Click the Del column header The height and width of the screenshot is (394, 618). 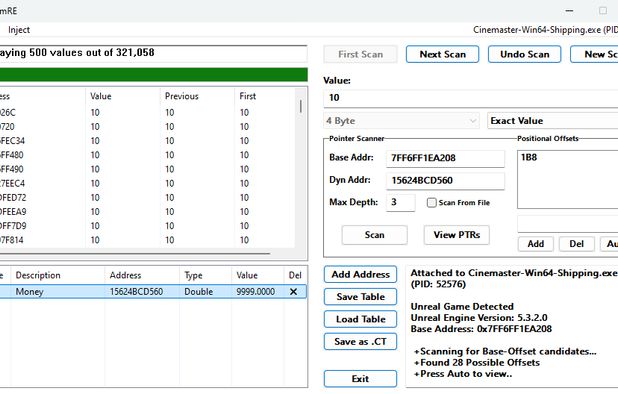[295, 275]
